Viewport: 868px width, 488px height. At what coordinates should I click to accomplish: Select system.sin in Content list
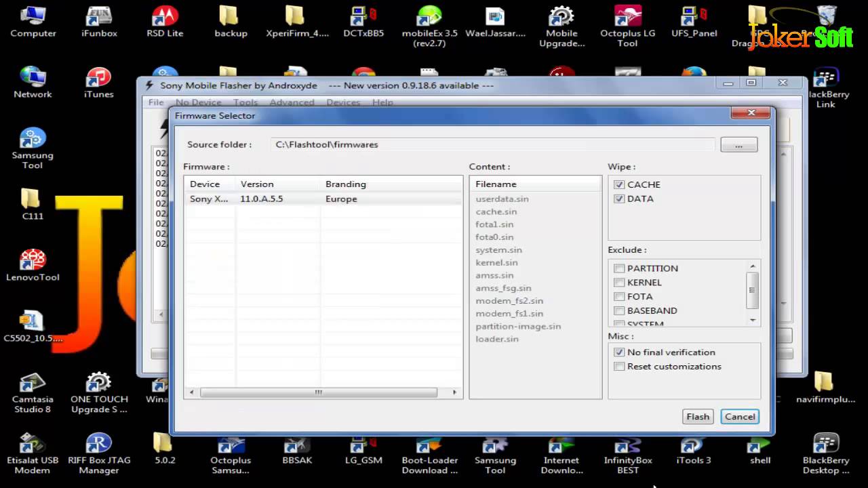498,250
